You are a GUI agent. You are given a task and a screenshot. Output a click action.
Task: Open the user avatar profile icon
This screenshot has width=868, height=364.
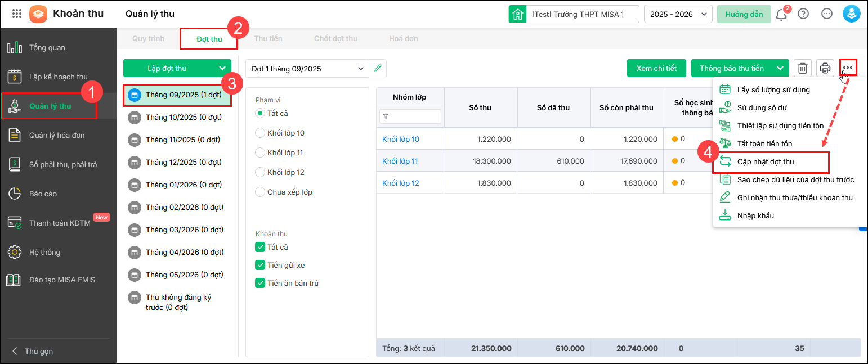(x=851, y=14)
